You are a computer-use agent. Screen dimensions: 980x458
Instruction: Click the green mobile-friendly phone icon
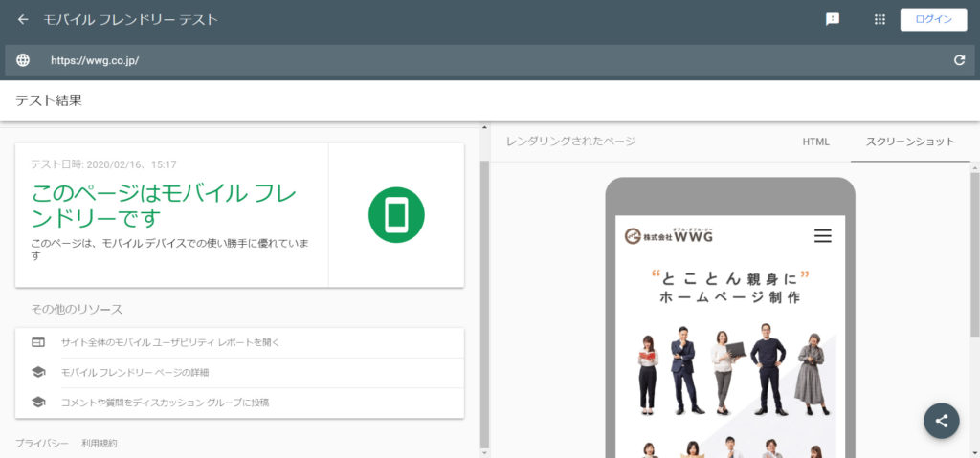click(x=396, y=215)
